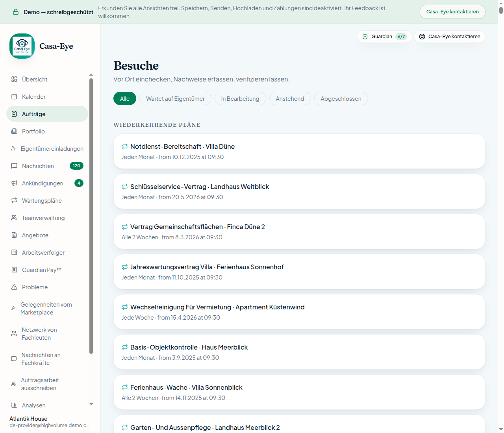Click the Wartungspläne repeat icon
This screenshot has width=504, height=433.
click(14, 200)
